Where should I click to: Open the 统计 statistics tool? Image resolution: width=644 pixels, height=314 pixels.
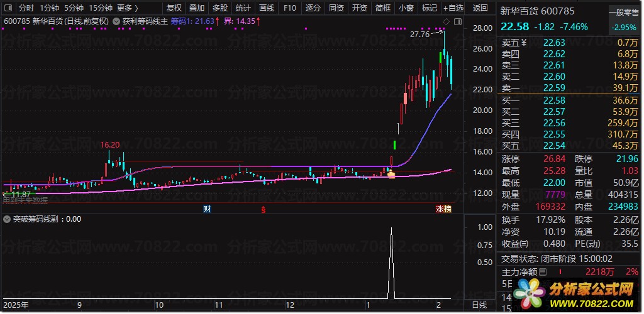coord(243,8)
